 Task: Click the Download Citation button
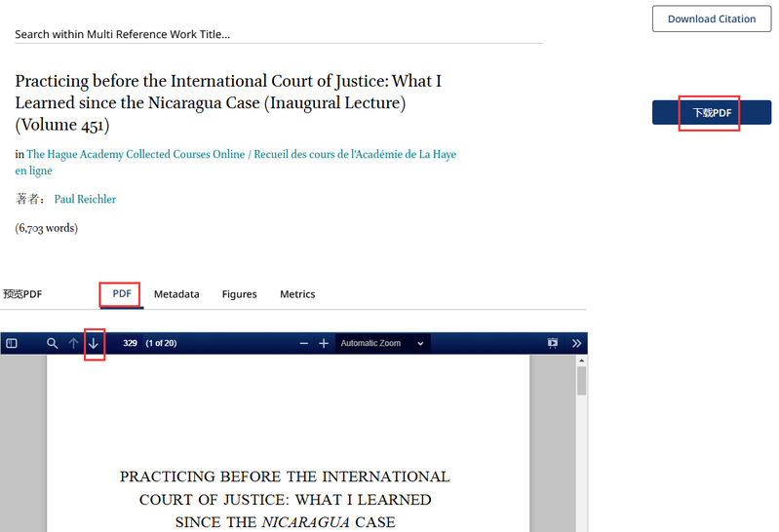point(711,19)
